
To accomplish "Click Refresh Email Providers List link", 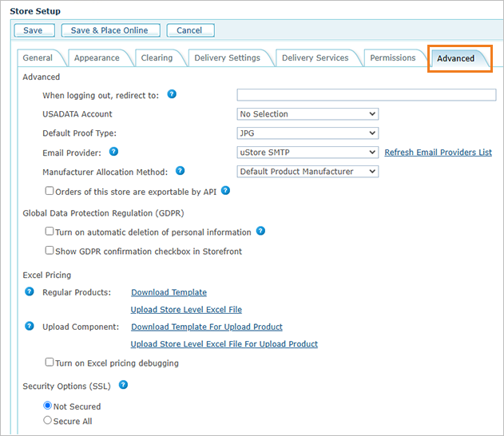I will pos(438,153).
